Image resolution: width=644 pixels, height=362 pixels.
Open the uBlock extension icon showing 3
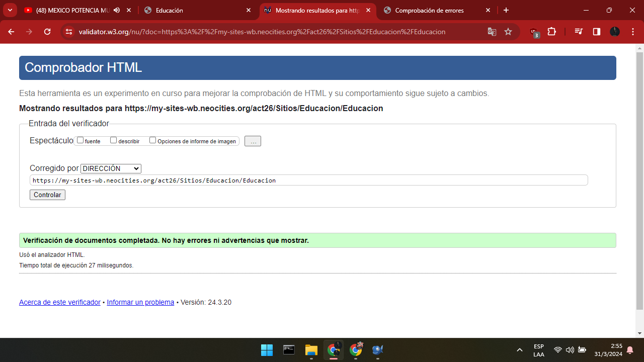[534, 32]
